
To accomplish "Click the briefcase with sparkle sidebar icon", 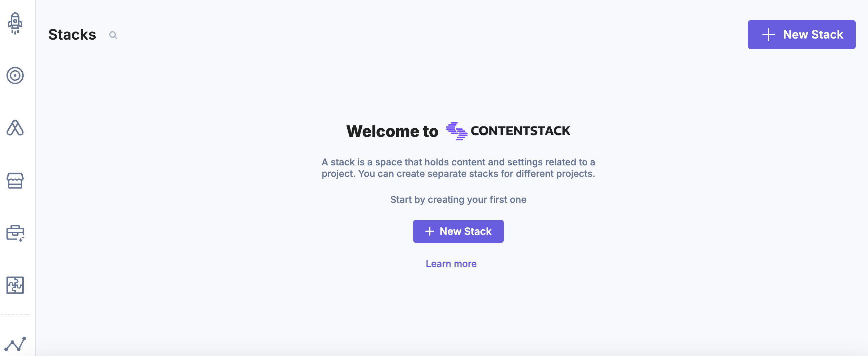I will [x=15, y=233].
